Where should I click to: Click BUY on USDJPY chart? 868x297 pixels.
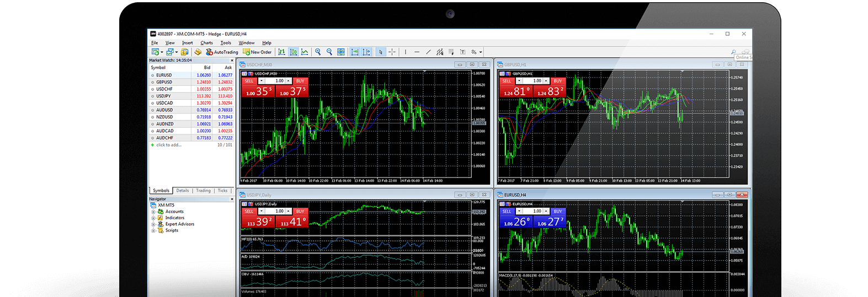[300, 212]
